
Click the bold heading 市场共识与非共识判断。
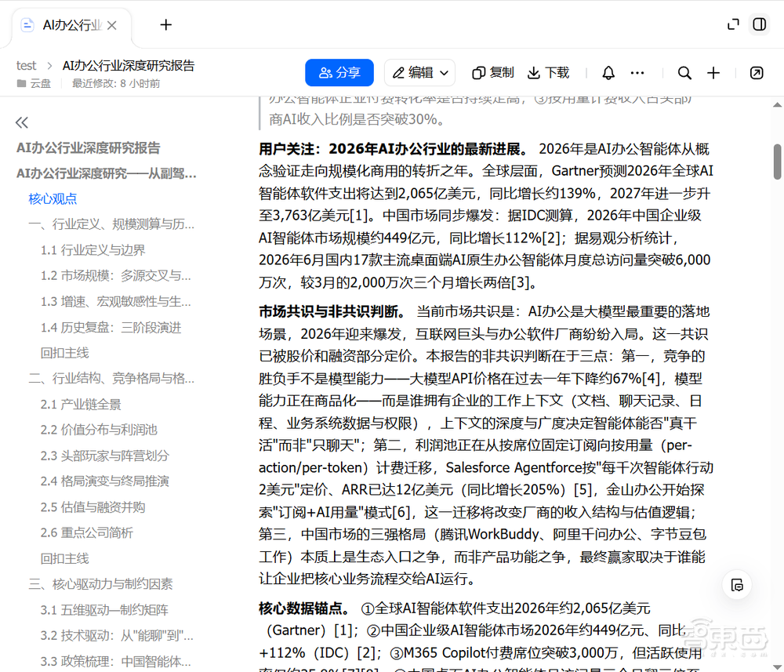(332, 311)
